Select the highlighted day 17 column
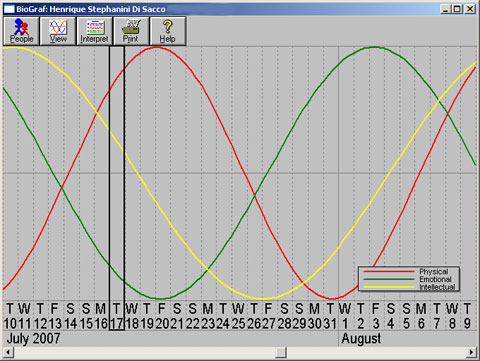 pos(117,188)
